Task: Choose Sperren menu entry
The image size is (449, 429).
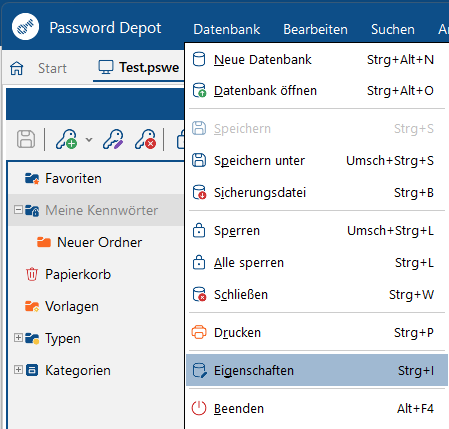Action: (x=317, y=231)
